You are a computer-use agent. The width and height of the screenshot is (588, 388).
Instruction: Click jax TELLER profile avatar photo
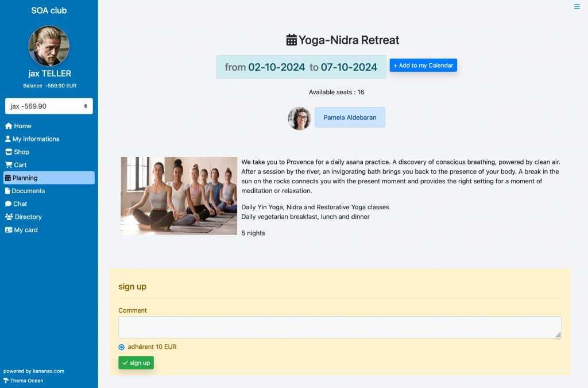[49, 46]
